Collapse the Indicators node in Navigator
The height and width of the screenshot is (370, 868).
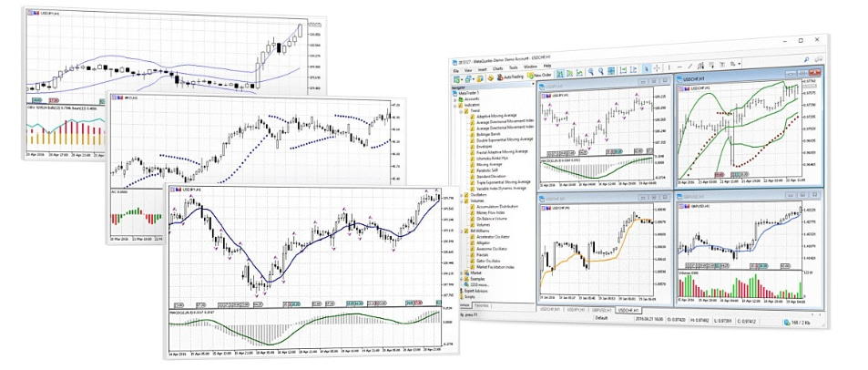[x=455, y=105]
